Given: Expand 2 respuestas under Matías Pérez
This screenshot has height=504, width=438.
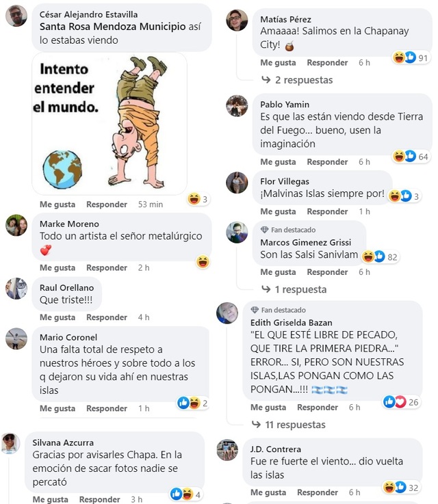Looking at the screenshot, I should point(298,80).
